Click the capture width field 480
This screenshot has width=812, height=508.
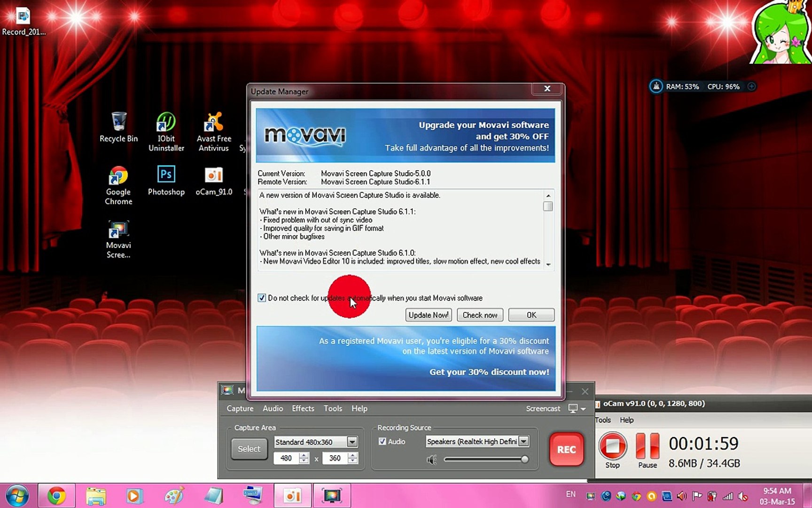click(x=286, y=458)
